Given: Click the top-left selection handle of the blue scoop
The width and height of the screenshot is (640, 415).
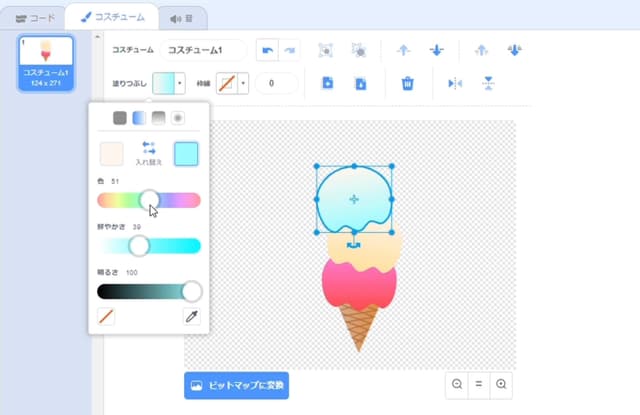Looking at the screenshot, I should pos(316,166).
